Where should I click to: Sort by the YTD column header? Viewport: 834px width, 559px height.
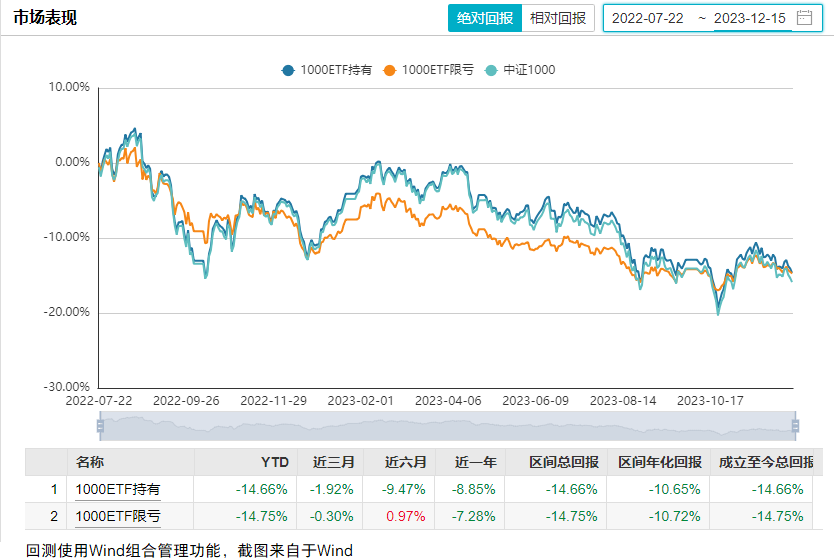[274, 462]
